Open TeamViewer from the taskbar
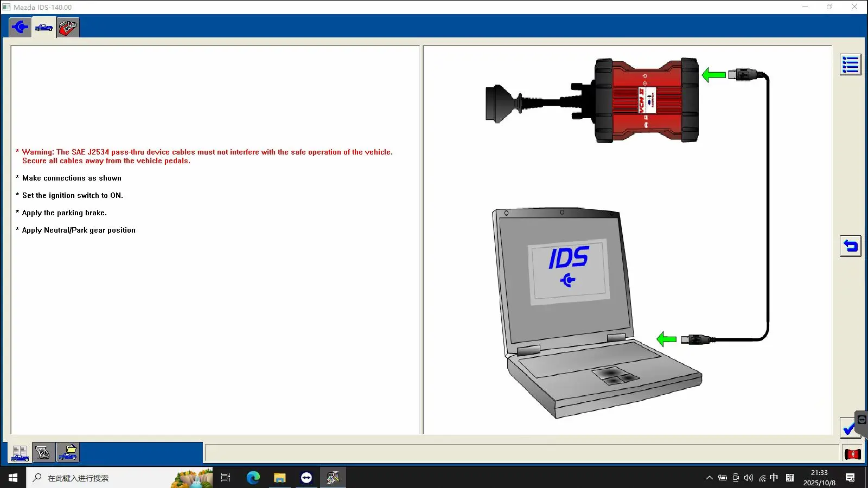 [x=307, y=478]
